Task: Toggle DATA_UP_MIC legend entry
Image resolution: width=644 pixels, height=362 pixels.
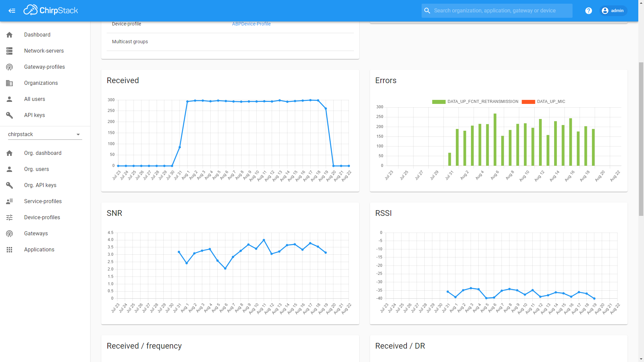Action: 550,102
